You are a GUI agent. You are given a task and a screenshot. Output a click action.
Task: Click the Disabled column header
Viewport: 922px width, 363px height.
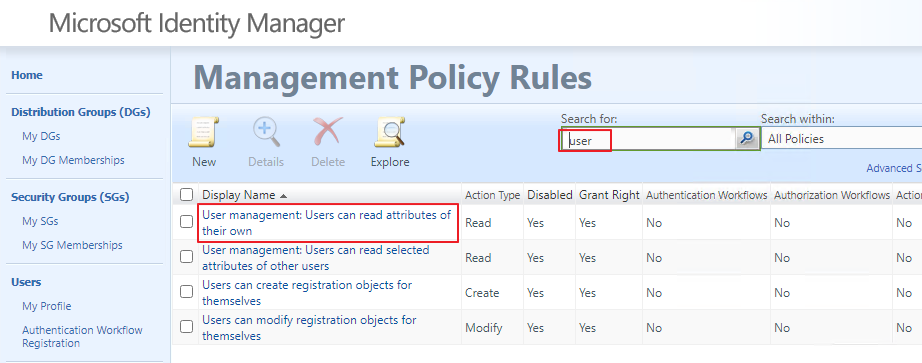pos(549,195)
